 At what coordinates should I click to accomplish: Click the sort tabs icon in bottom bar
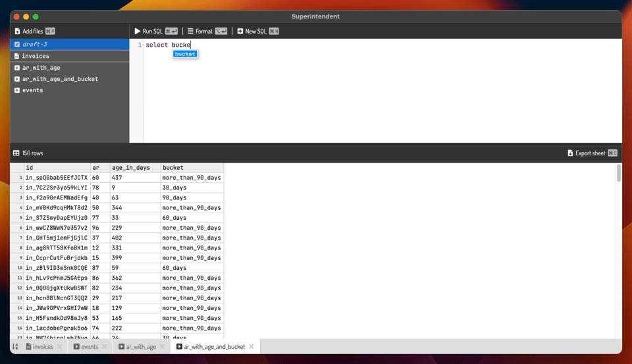point(15,347)
